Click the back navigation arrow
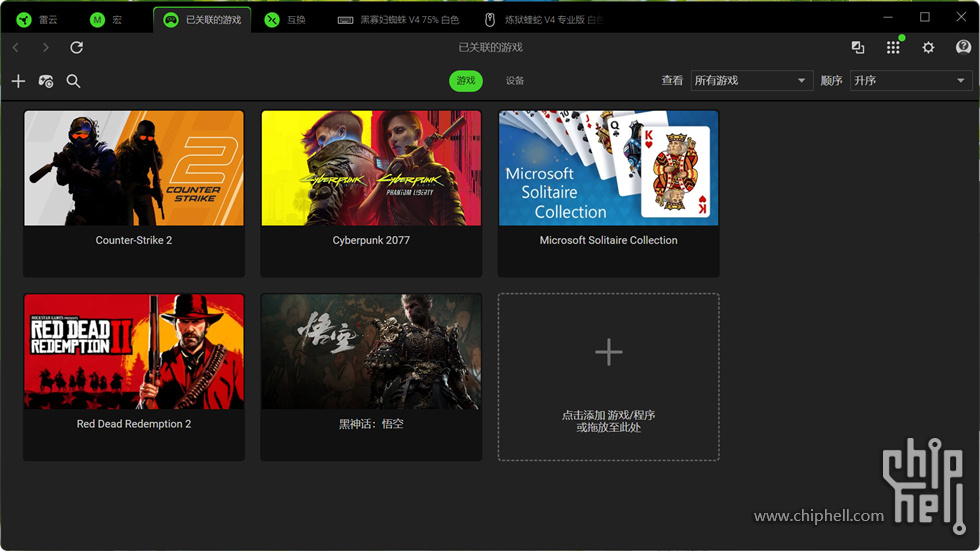 click(16, 47)
